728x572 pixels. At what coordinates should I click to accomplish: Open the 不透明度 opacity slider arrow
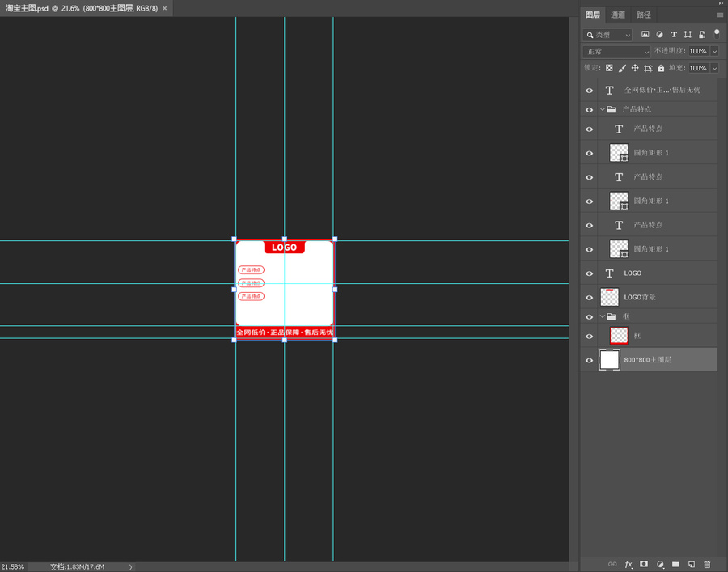(x=714, y=51)
